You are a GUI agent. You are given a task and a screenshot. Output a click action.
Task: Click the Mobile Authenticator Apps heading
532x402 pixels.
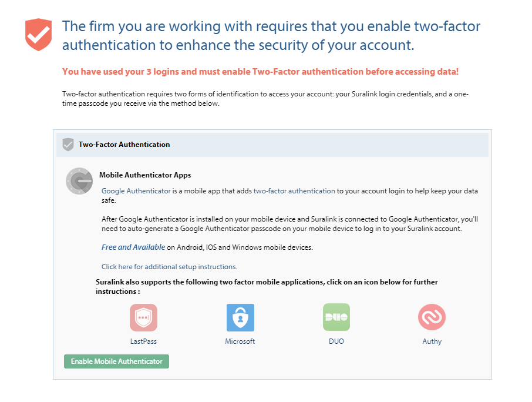click(x=145, y=175)
